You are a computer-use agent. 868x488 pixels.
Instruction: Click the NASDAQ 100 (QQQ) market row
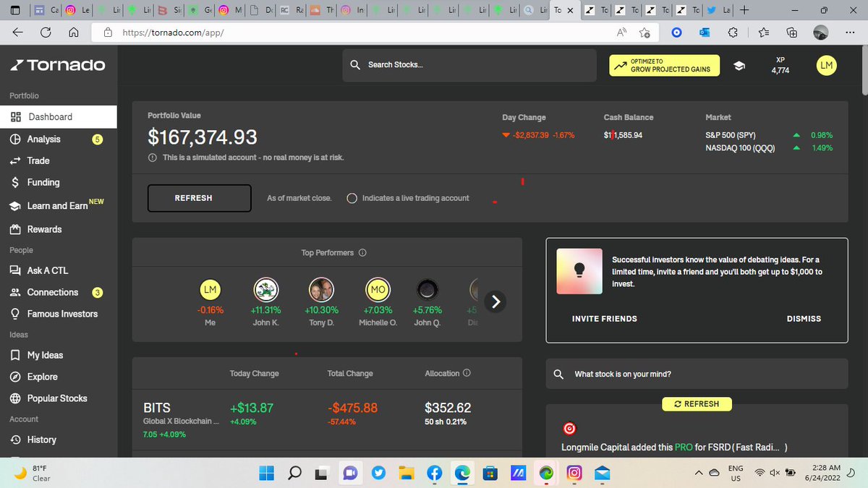[x=769, y=148]
